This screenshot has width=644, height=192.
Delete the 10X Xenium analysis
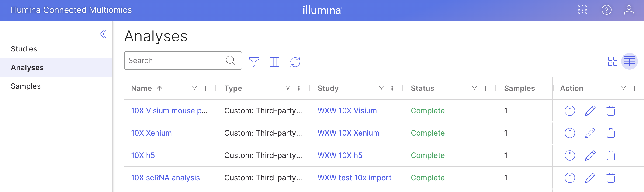coord(610,133)
